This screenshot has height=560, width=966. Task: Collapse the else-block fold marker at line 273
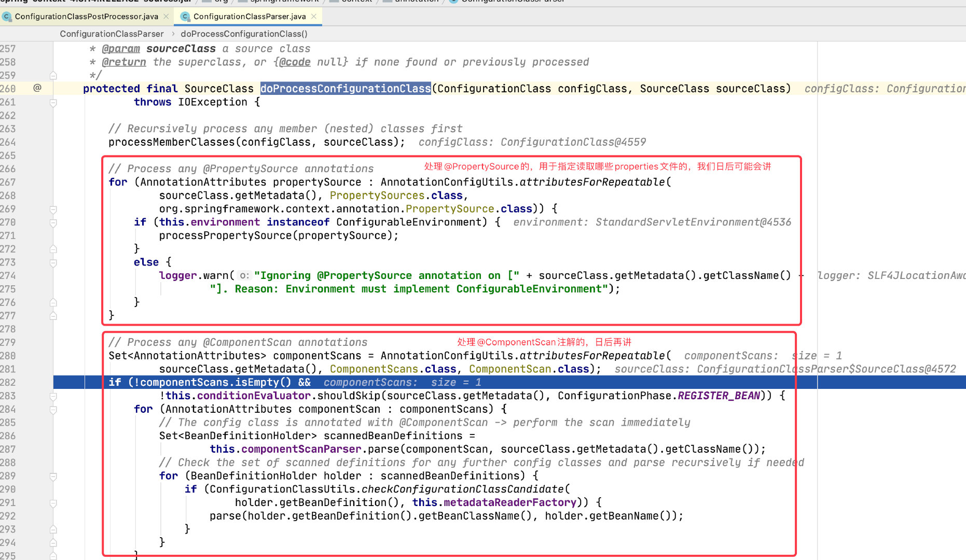53,263
